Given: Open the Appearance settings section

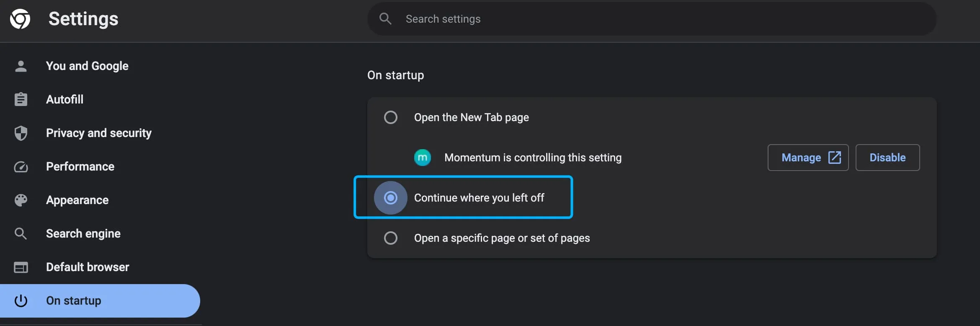Looking at the screenshot, I should pyautogui.click(x=77, y=200).
